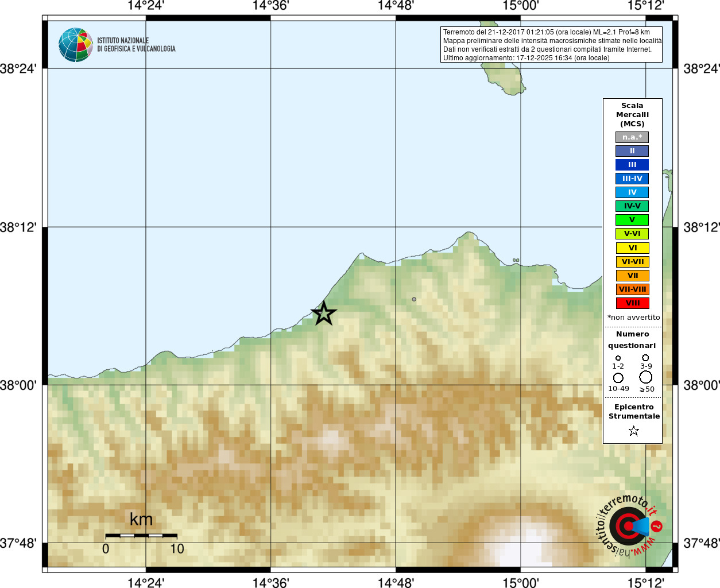
Task: Click the II intensity legend swatch
Action: click(632, 151)
